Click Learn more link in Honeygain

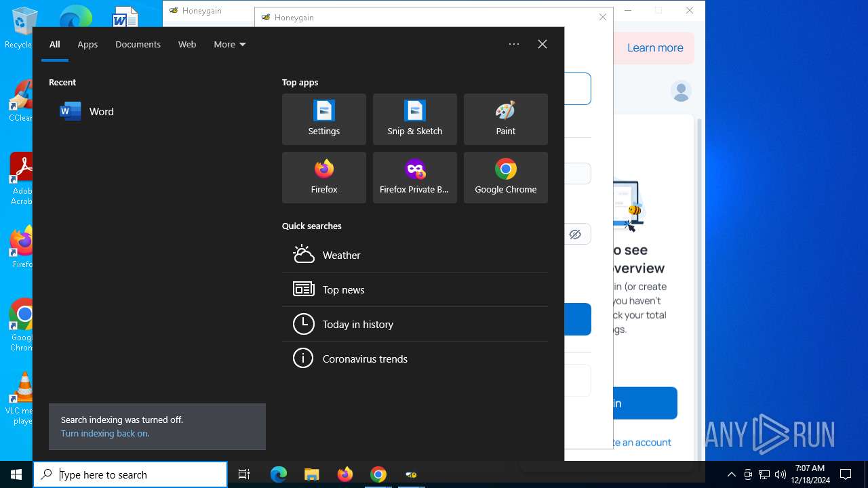[x=655, y=47]
